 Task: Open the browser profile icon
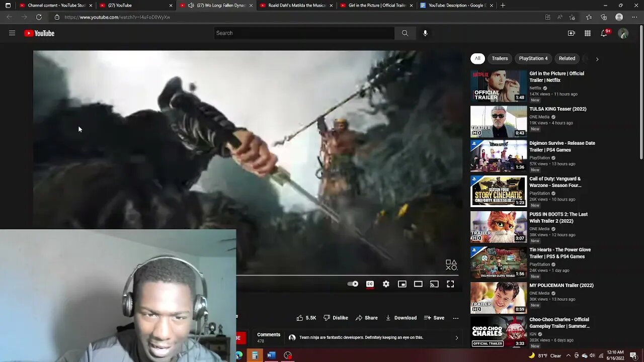coord(619,17)
